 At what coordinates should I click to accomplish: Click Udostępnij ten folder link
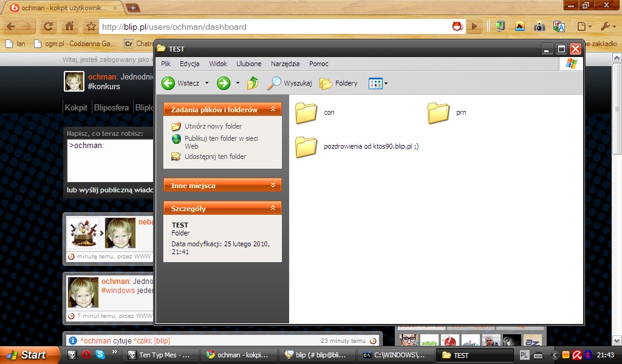215,157
